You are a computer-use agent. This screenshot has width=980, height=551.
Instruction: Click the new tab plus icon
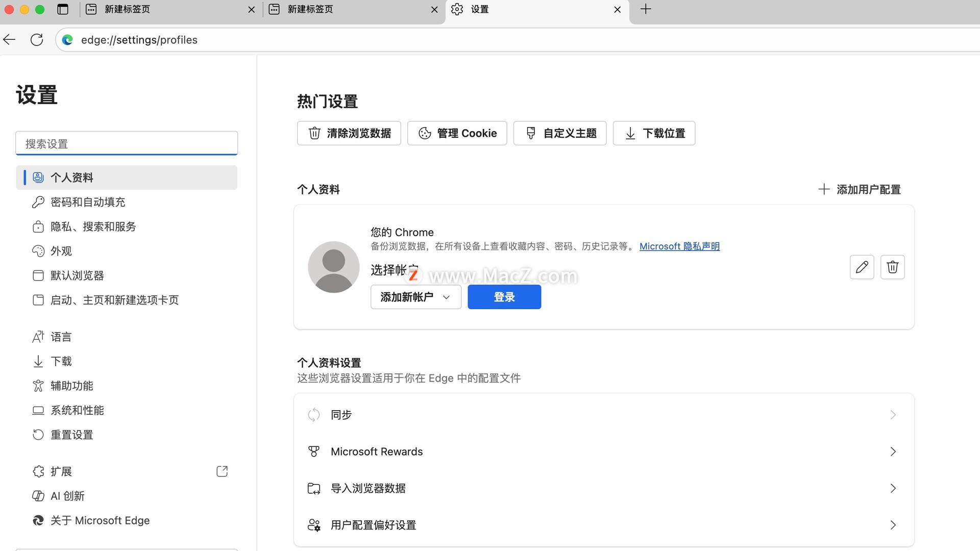(x=646, y=9)
